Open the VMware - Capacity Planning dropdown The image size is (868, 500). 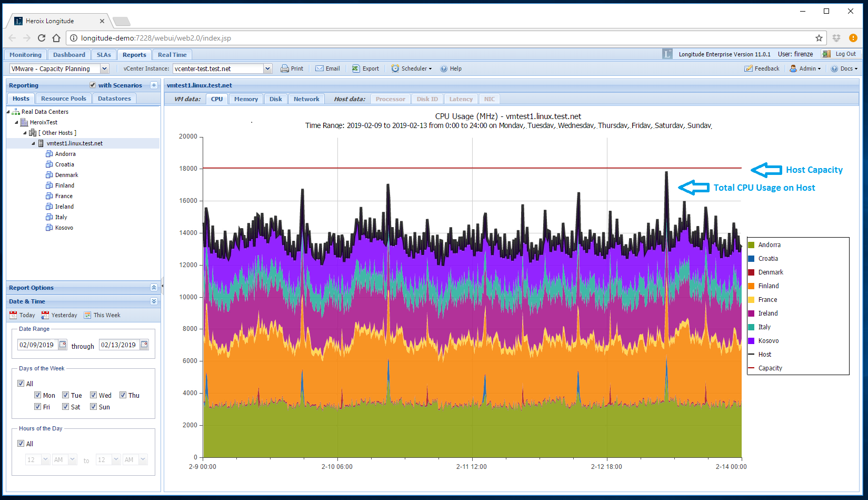point(104,68)
